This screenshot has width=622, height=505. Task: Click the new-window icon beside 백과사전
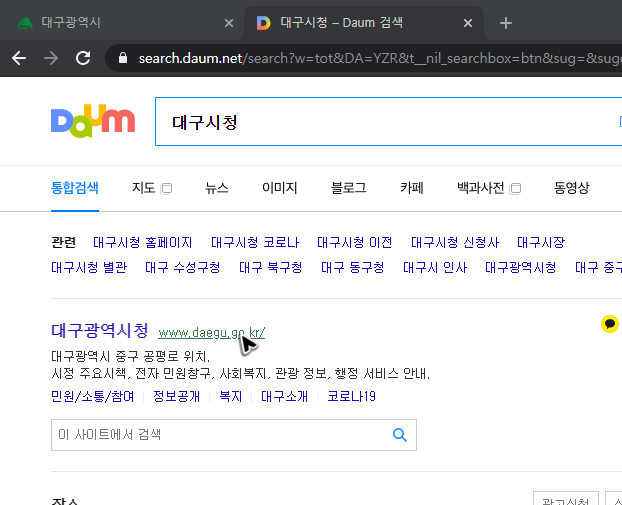[515, 188]
